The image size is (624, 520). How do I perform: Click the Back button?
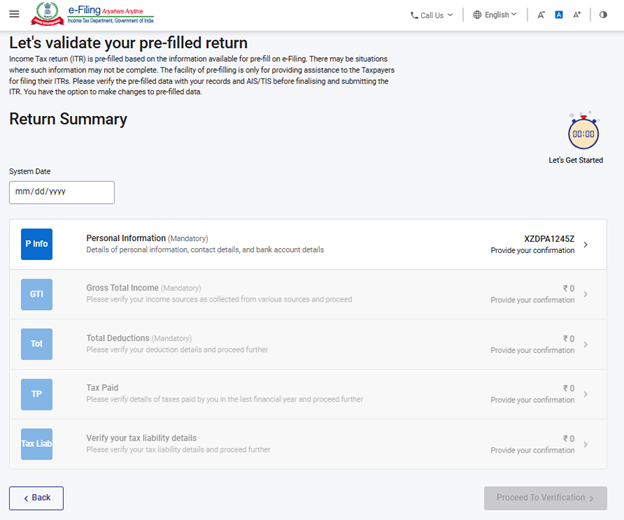pos(36,498)
